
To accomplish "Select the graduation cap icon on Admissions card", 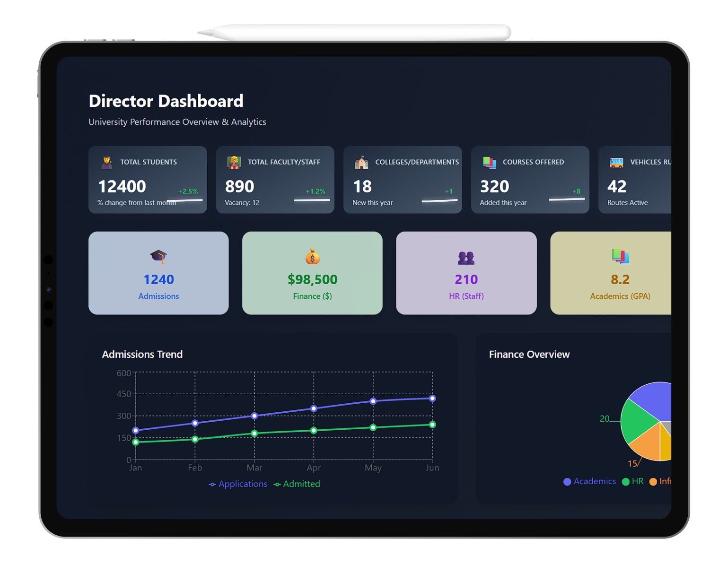I will [158, 257].
